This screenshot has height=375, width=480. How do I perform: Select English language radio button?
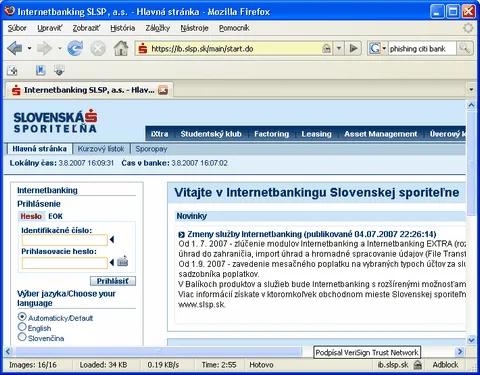22,327
